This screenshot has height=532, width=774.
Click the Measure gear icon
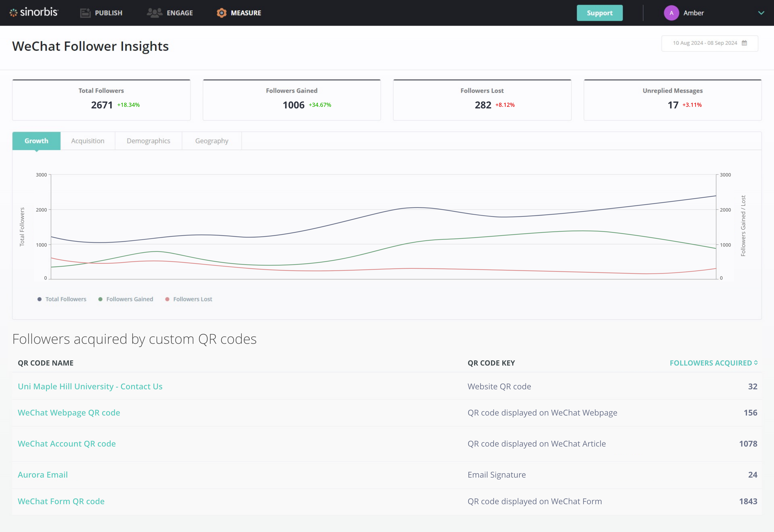221,13
